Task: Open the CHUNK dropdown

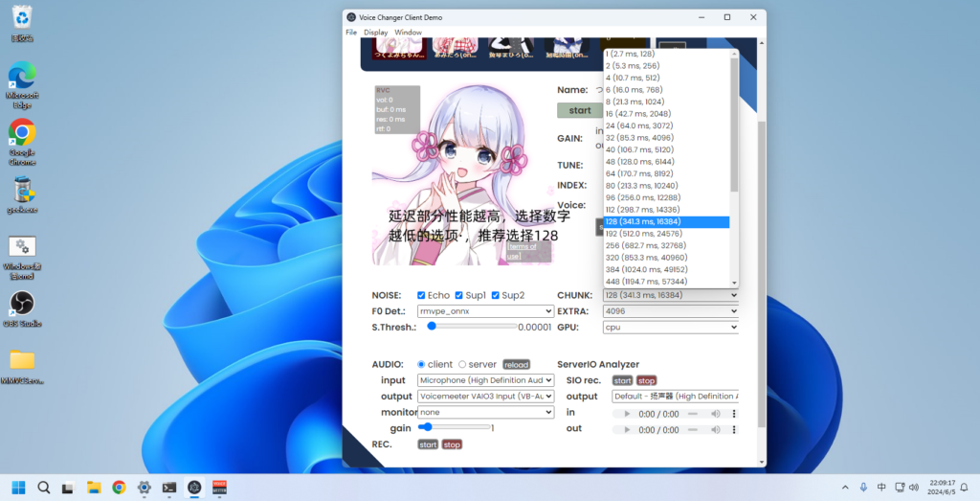Action: [x=671, y=295]
